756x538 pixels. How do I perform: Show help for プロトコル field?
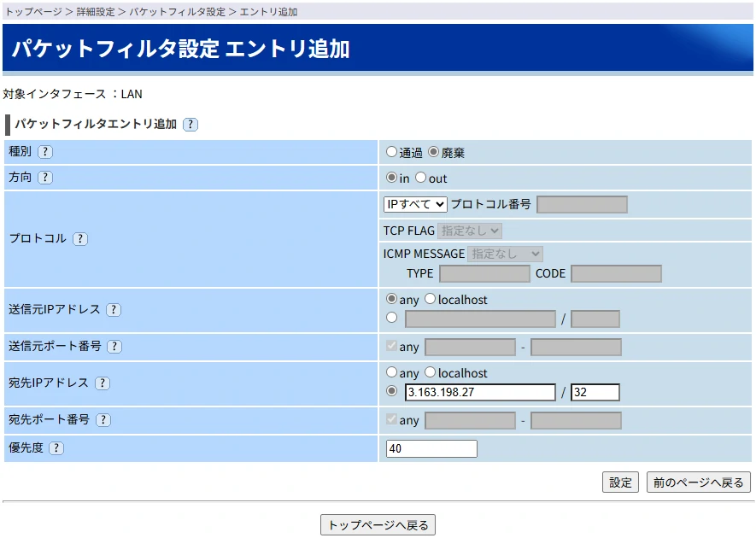coord(80,239)
